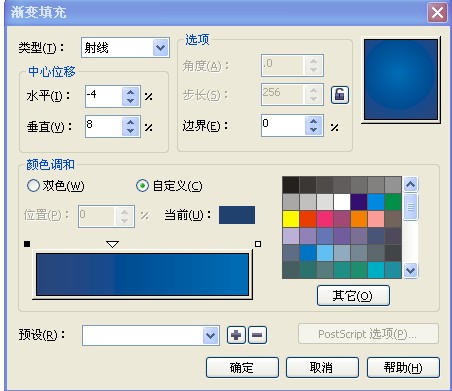Click the blue gradient color bar
This screenshot has height=391, width=452.
coord(142,274)
